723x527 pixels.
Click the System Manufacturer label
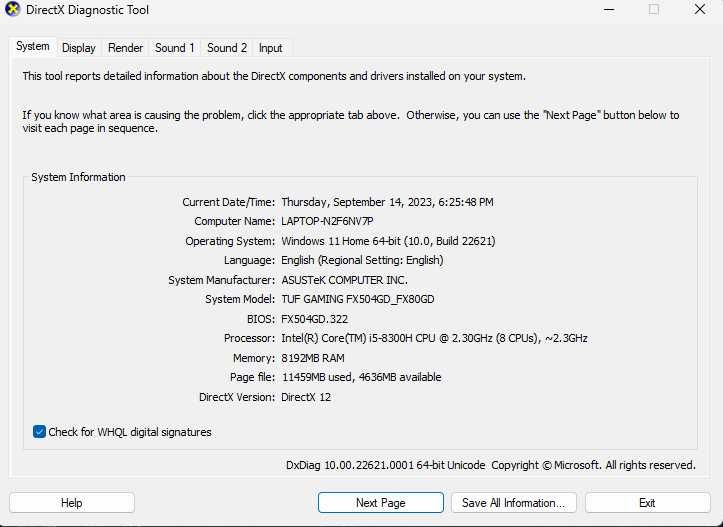point(221,280)
